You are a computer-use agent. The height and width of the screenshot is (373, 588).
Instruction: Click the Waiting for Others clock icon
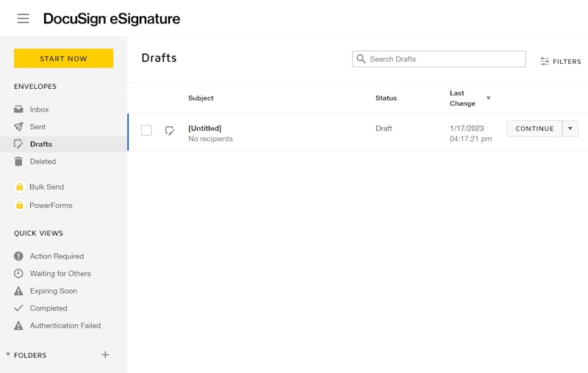[x=18, y=273]
